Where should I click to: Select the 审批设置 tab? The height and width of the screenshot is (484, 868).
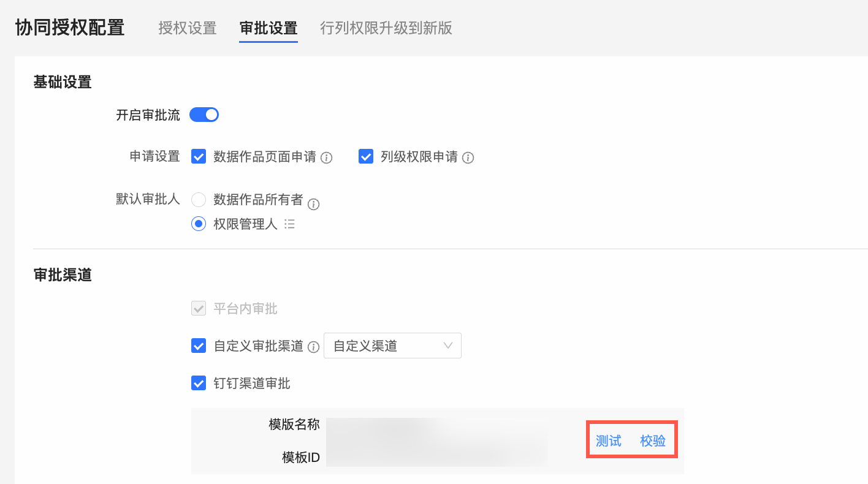point(268,28)
